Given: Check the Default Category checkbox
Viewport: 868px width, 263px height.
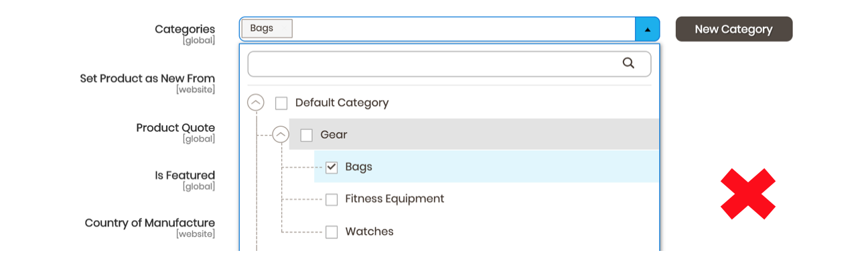Looking at the screenshot, I should coord(281,103).
